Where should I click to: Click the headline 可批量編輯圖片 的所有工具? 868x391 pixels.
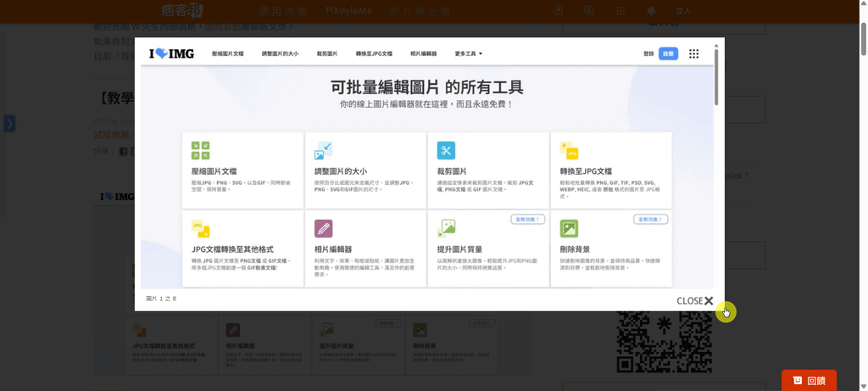click(x=427, y=87)
